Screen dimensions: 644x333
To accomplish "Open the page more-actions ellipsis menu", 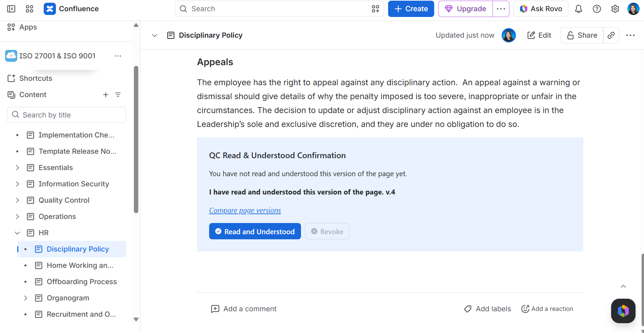I will point(630,35).
